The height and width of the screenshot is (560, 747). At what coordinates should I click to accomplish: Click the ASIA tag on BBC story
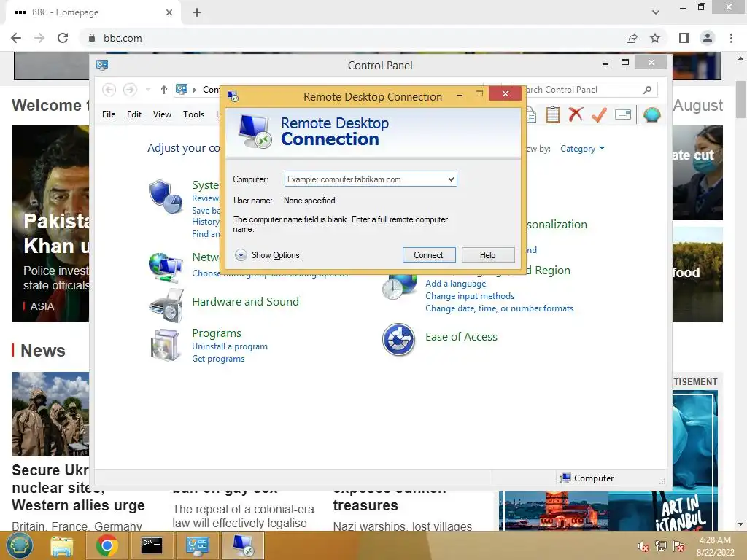coord(42,306)
